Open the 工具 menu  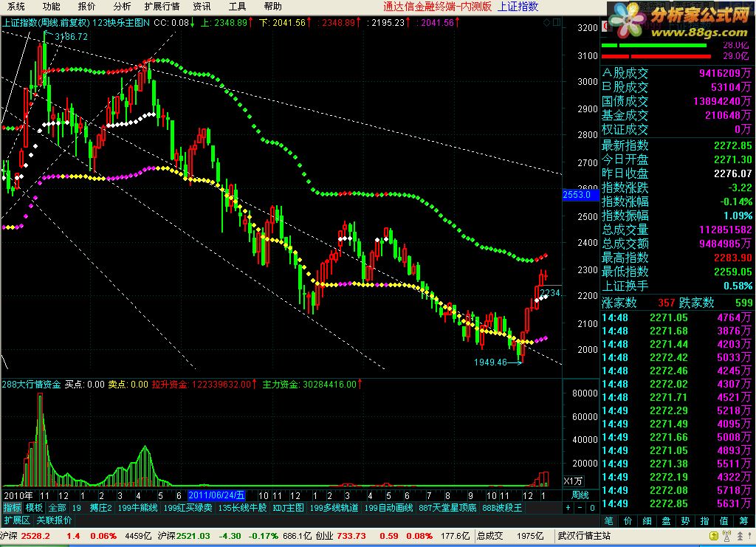(237, 6)
